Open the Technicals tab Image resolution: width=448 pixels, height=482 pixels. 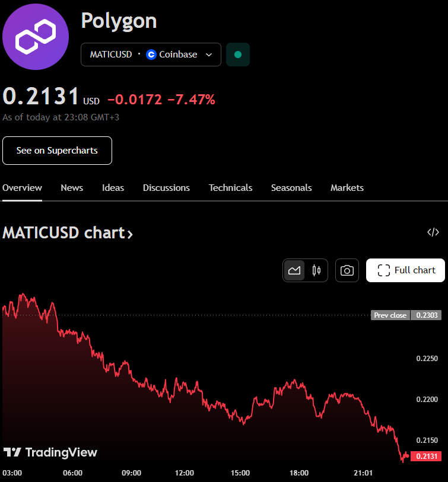[x=230, y=188]
